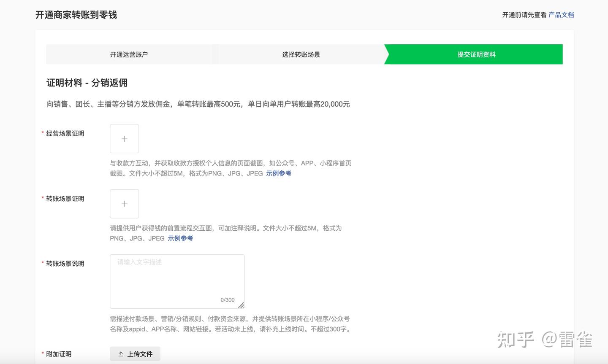Click the page title 开通商家转账到零钱
This screenshot has width=608, height=364.
(76, 15)
